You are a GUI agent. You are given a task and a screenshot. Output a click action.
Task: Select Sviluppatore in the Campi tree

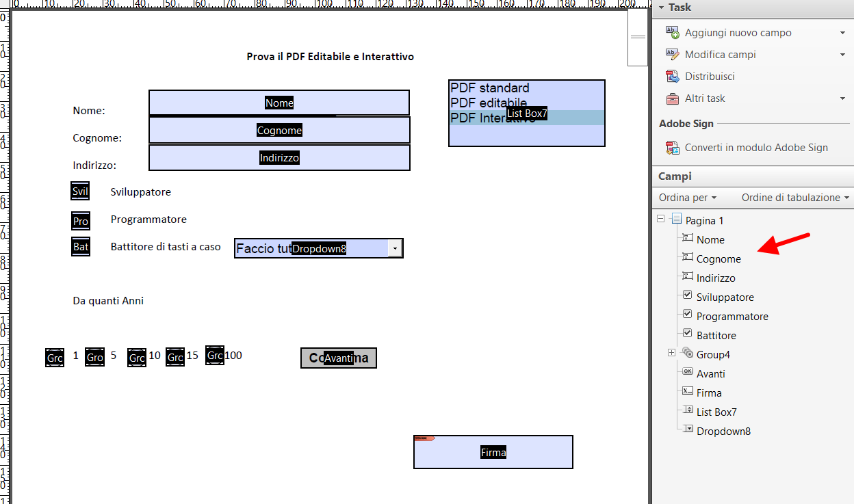coord(725,297)
